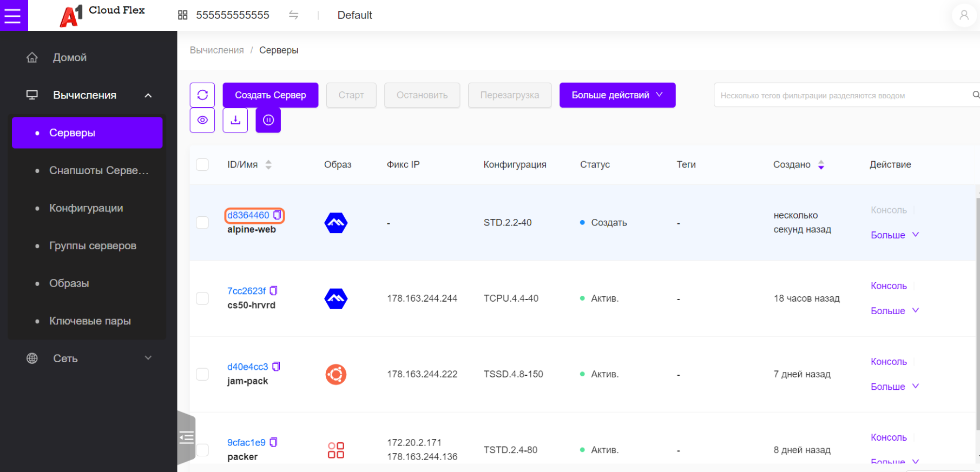
Task: Click the purple pause icon button
Action: (268, 120)
